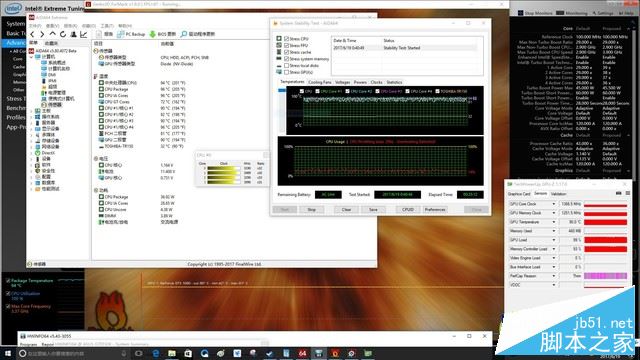Click the BIOS update green arrow icon
Viewport: 640px width, 360px height.
(x=153, y=34)
